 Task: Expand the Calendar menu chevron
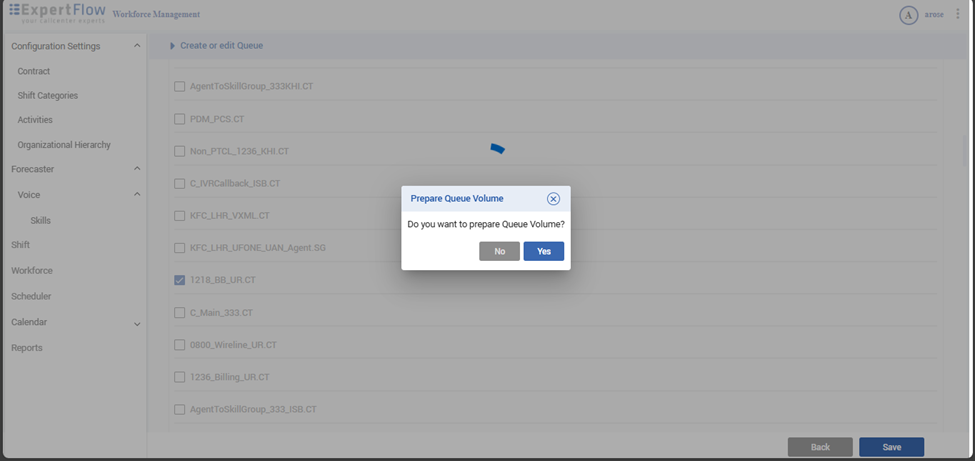point(137,323)
